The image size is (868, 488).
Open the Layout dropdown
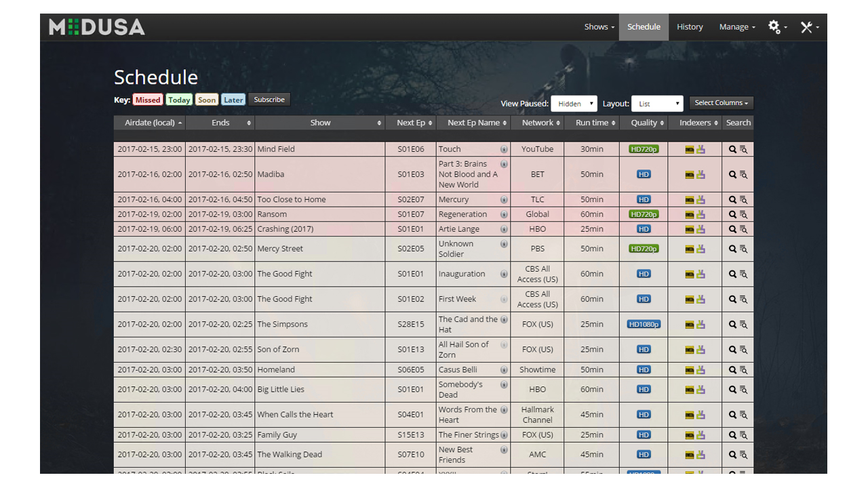656,104
